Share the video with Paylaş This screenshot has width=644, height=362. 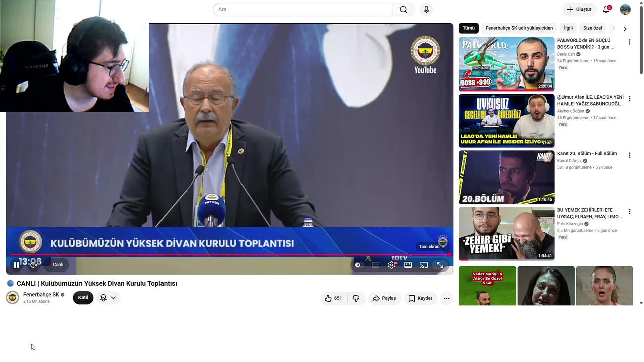(x=384, y=298)
